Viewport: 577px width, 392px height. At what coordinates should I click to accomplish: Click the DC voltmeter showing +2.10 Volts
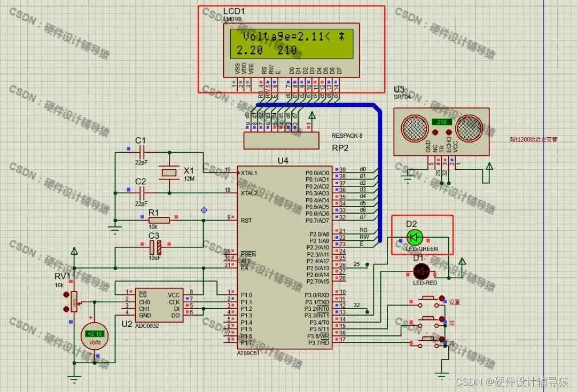point(95,336)
